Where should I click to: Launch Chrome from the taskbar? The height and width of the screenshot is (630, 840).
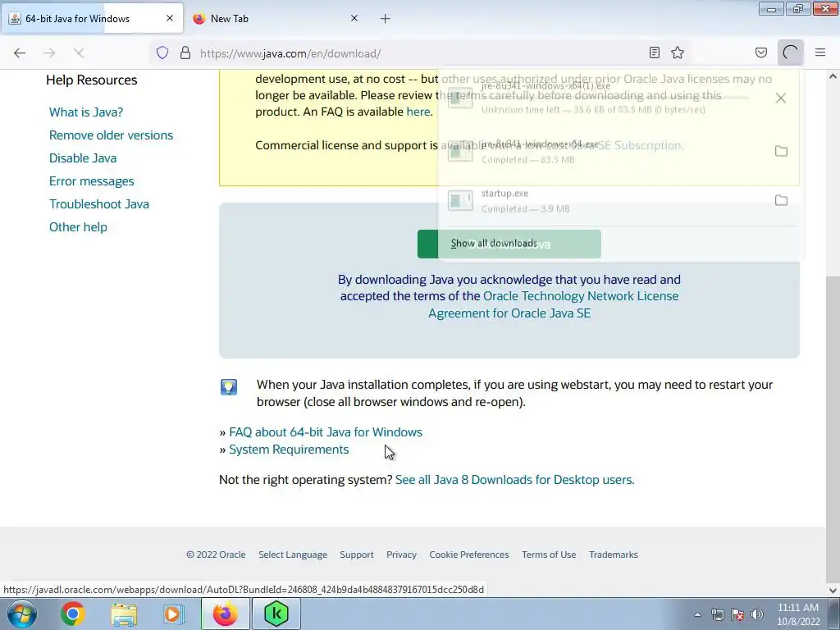(x=72, y=614)
